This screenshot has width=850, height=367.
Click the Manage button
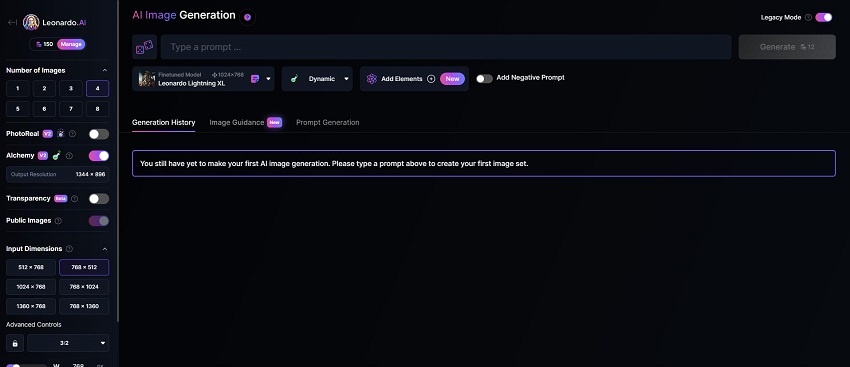71,44
